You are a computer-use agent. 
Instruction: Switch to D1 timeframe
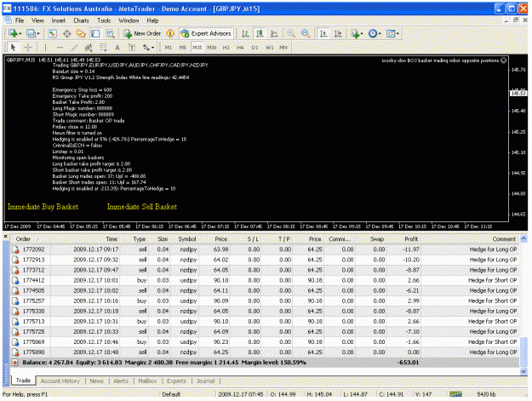coord(255,48)
